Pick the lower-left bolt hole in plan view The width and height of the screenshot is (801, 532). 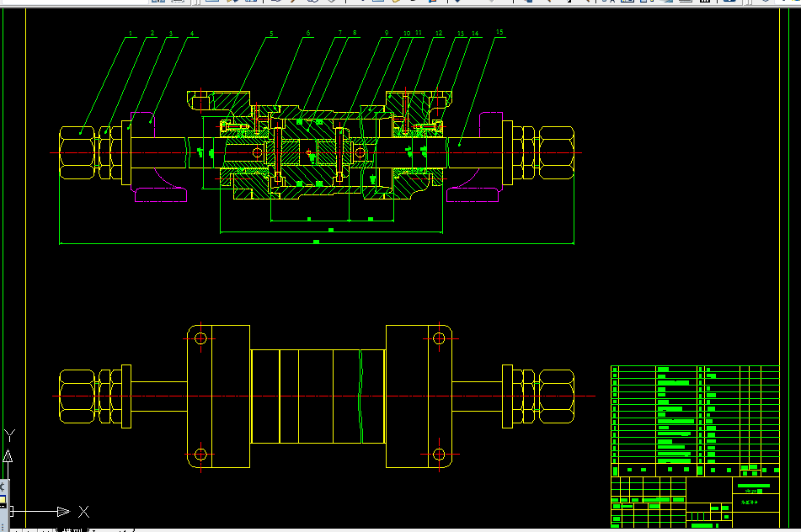point(200,454)
